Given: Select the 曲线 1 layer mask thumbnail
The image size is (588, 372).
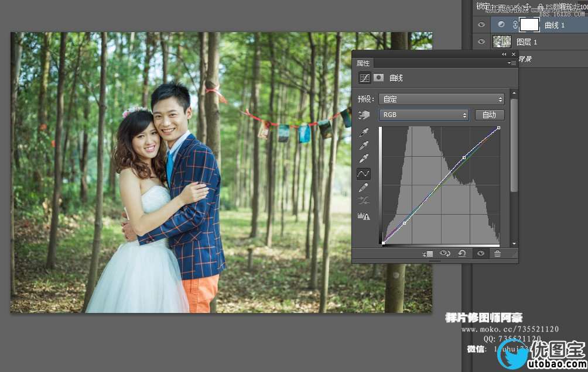Looking at the screenshot, I should point(529,25).
